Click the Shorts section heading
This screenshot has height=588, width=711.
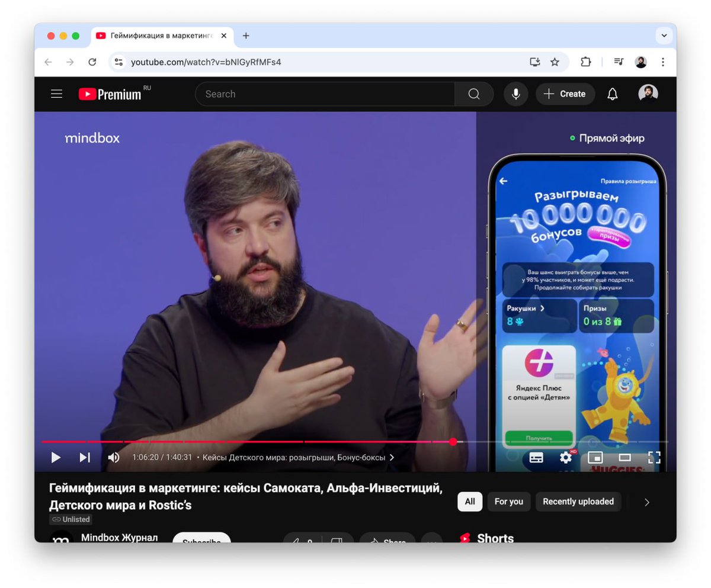[495, 537]
